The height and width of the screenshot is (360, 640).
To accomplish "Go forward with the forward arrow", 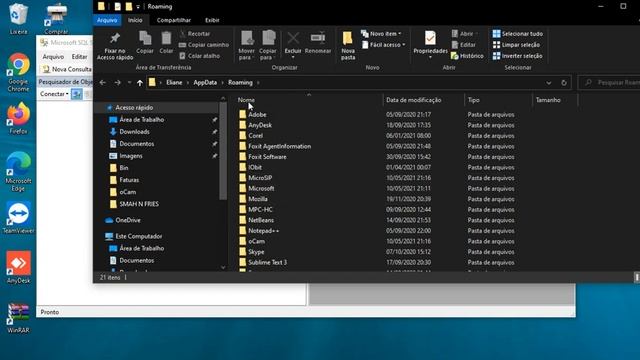I will coord(118,83).
